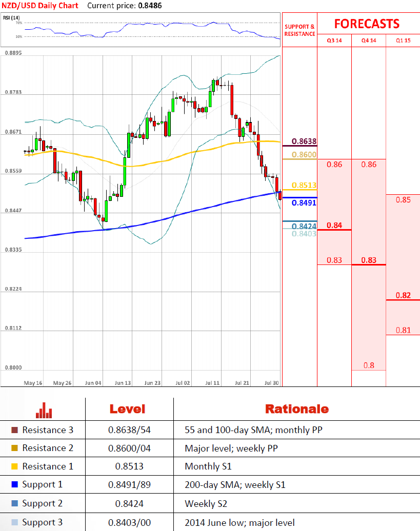The height and width of the screenshot is (531, 420).
Task: Click the red bar chart icon in table header
Action: (44, 410)
